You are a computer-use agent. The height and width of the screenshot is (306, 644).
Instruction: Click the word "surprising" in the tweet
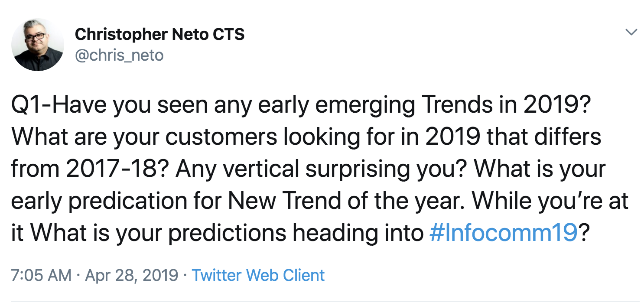(359, 169)
